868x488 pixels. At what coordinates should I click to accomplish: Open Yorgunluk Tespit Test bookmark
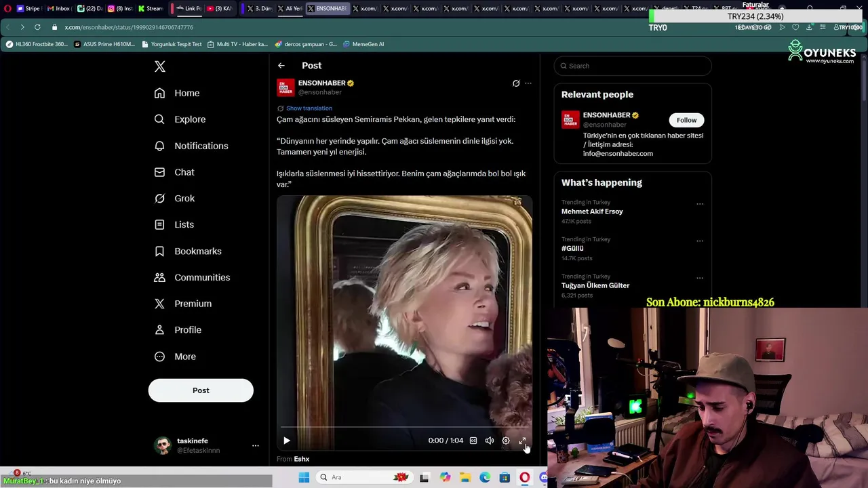[172, 44]
